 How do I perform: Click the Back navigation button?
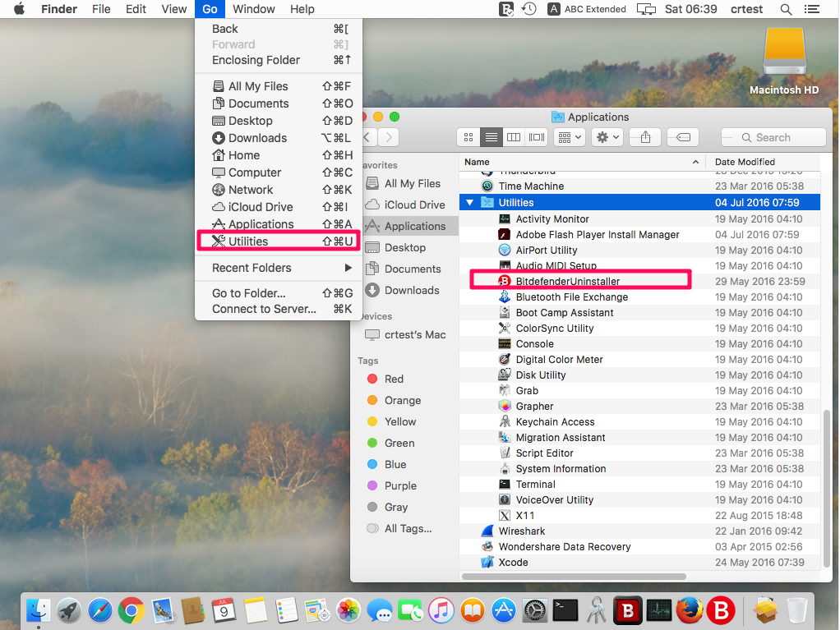(x=367, y=137)
